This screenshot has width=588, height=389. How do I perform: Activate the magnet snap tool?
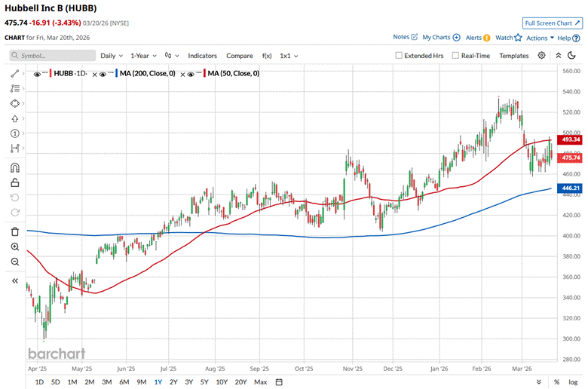coord(15,167)
